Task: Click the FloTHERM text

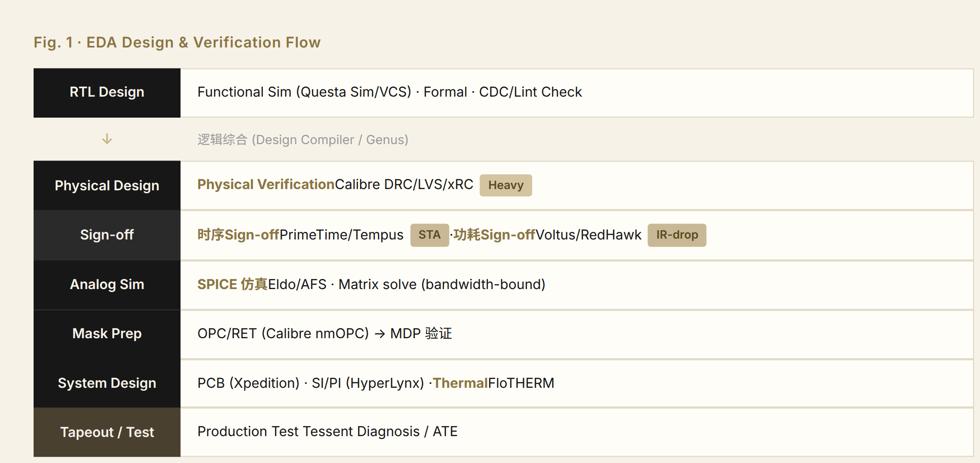Action: coord(521,383)
